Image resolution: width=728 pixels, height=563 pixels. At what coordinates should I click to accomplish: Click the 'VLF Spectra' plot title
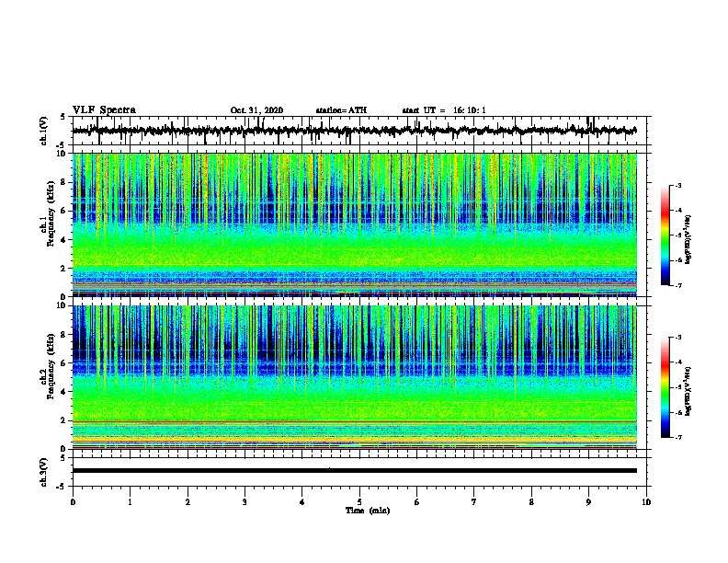[x=104, y=110]
